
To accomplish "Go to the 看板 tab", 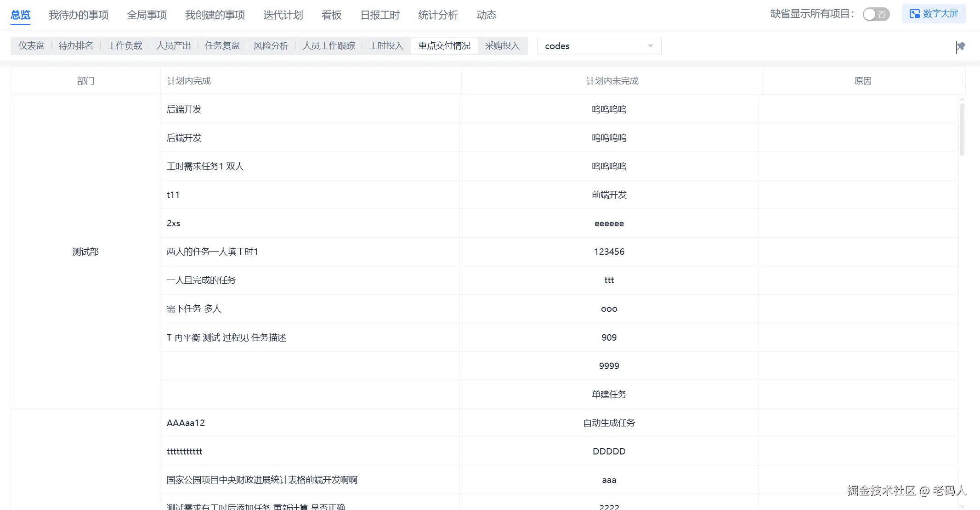I will point(331,15).
